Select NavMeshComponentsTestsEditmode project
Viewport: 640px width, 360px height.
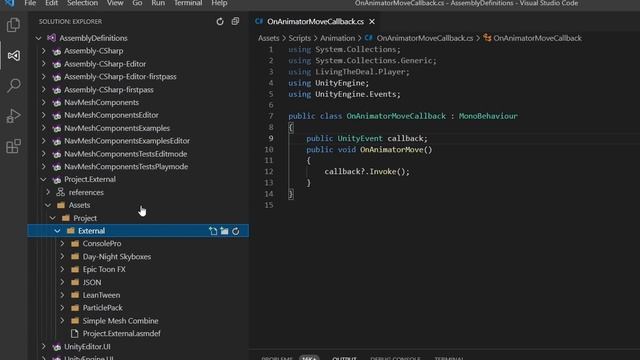coord(125,154)
